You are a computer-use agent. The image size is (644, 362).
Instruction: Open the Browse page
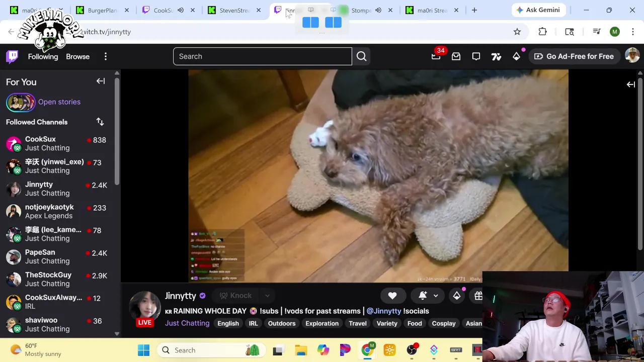coord(77,56)
